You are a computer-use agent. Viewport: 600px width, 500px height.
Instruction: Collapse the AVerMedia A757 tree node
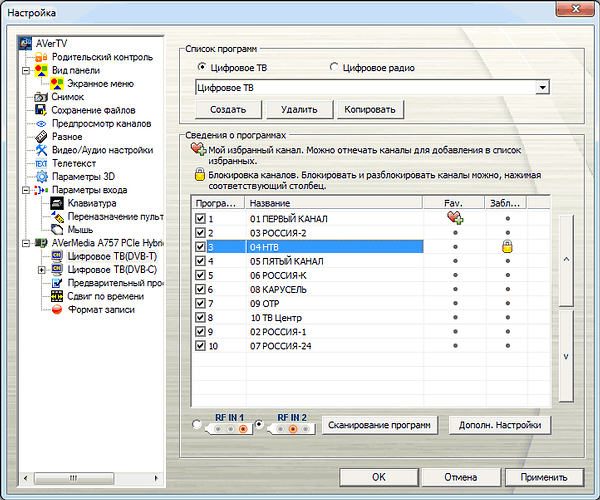[26, 243]
